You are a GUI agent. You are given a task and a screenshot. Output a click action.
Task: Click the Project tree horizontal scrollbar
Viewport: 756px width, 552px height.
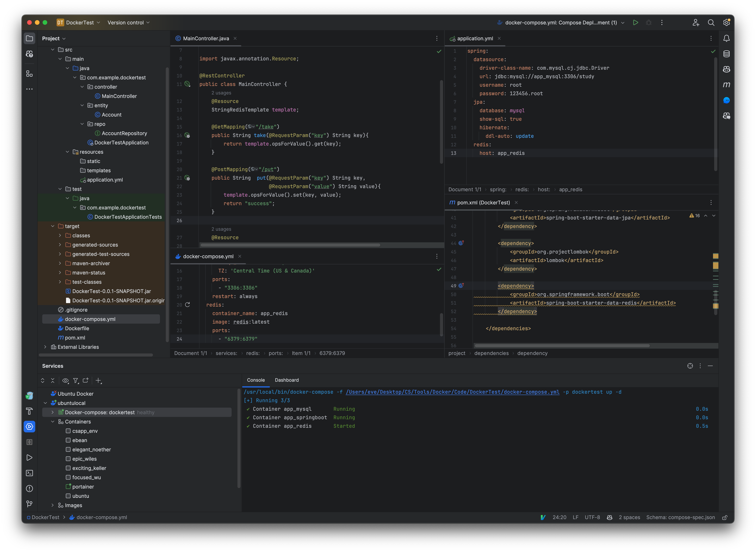point(96,355)
